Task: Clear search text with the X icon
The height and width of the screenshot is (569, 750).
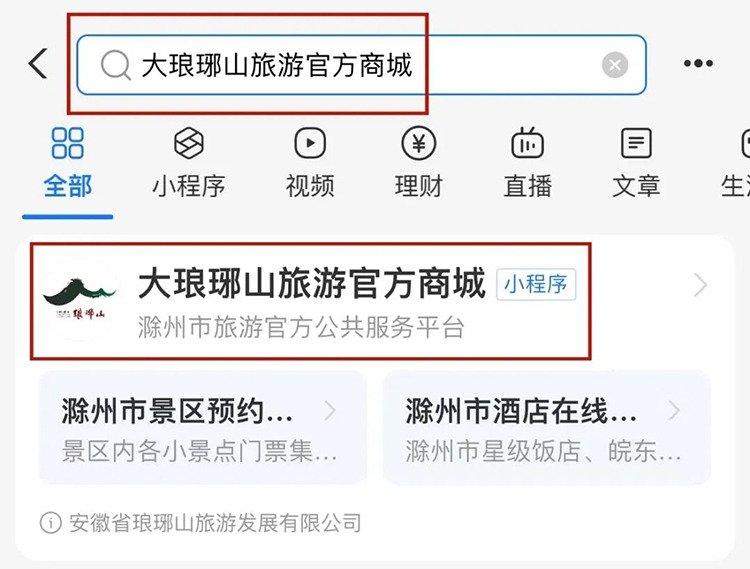Action: pos(615,65)
